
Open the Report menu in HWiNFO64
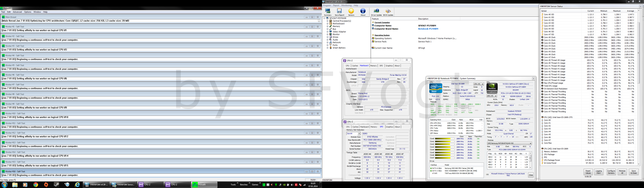(336, 6)
